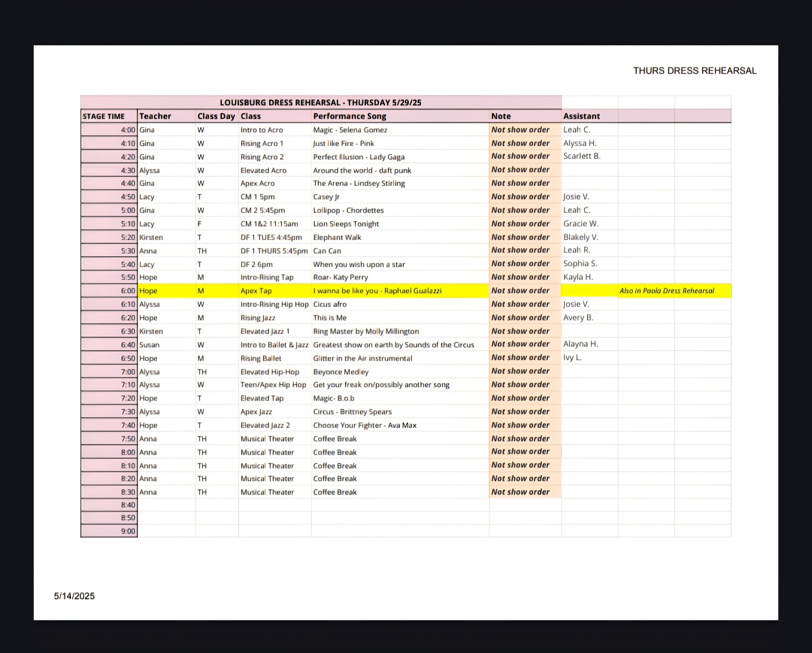Click assistant Avery B. cell
This screenshot has height=653, width=812.
589,318
